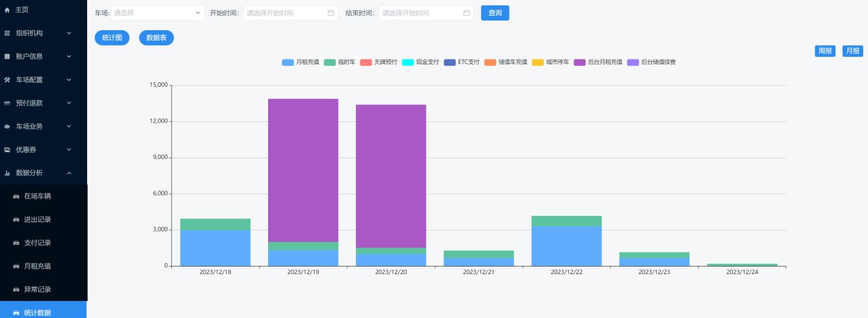Open 支付记录 menu item

click(44, 243)
